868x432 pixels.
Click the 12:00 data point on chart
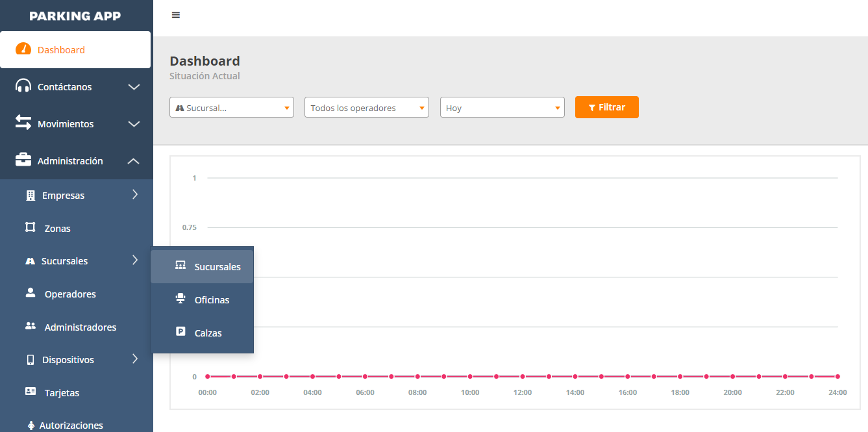click(x=523, y=377)
